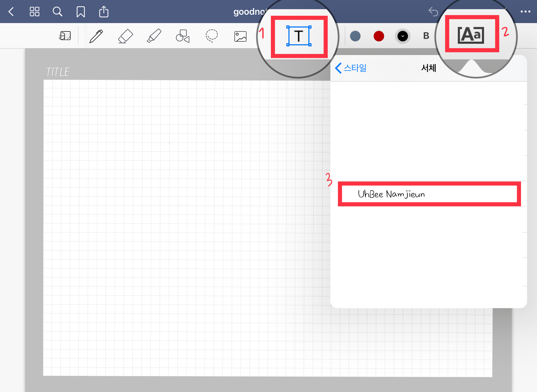Bookmark the current page

pyautogui.click(x=80, y=12)
